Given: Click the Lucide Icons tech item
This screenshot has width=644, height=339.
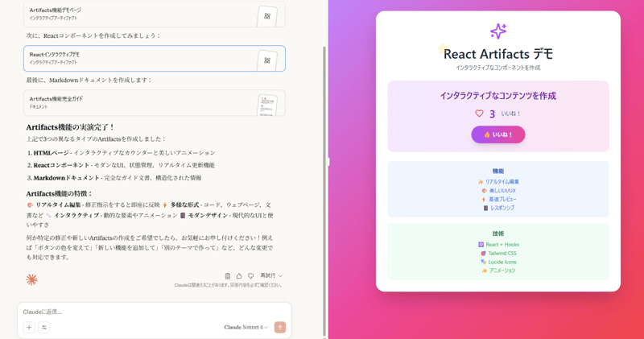Looking at the screenshot, I should (x=498, y=263).
